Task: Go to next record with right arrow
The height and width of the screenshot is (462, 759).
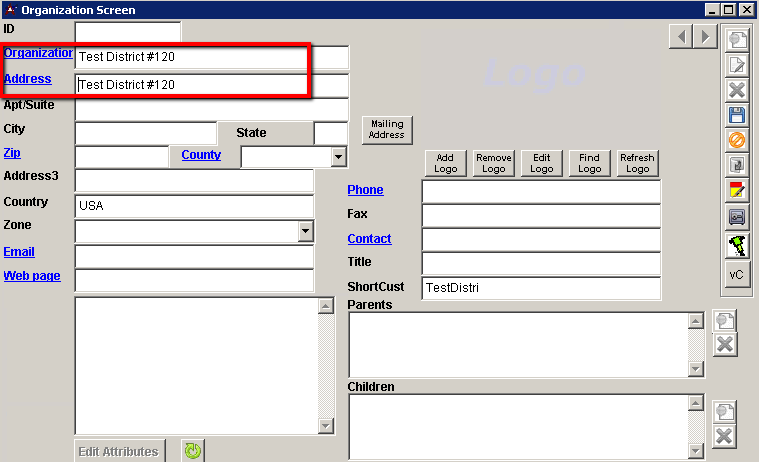Action: click(704, 37)
